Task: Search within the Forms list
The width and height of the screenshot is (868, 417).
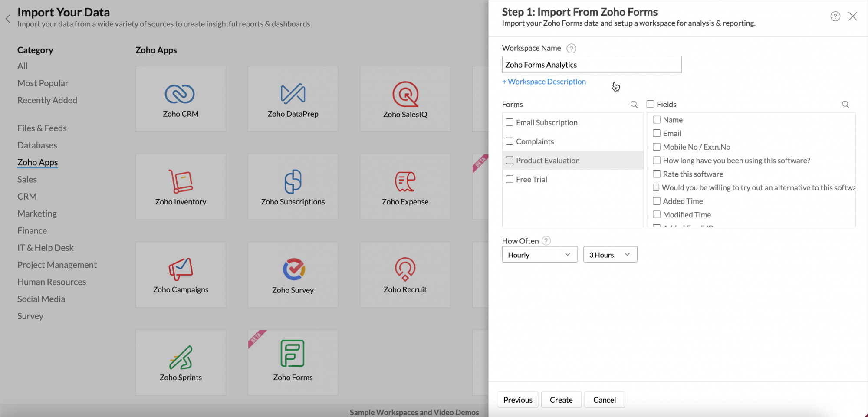Action: pyautogui.click(x=634, y=104)
